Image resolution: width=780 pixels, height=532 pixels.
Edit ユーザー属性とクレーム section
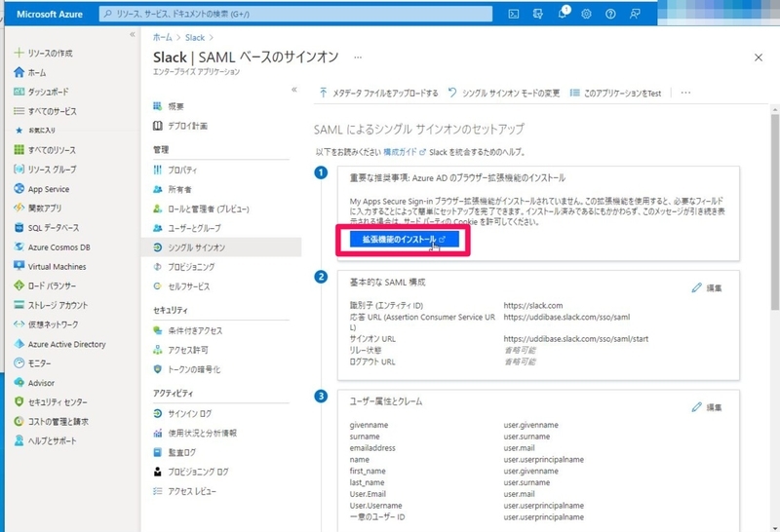706,407
